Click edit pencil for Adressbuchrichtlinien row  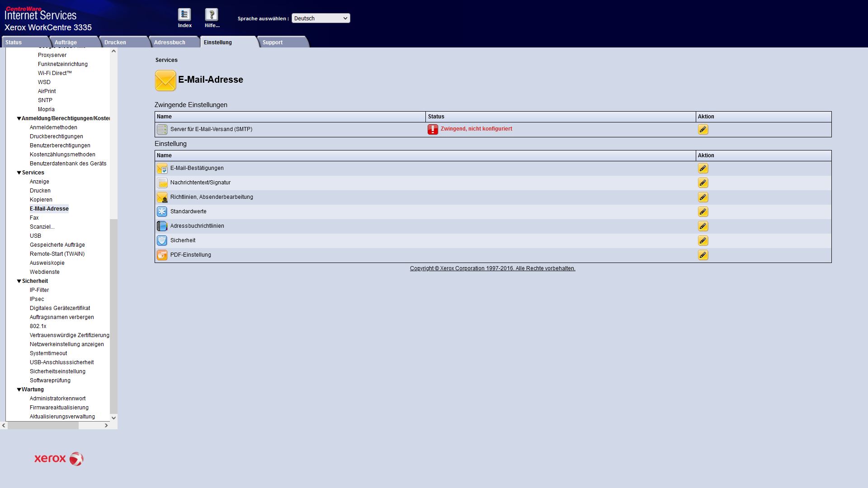click(703, 226)
